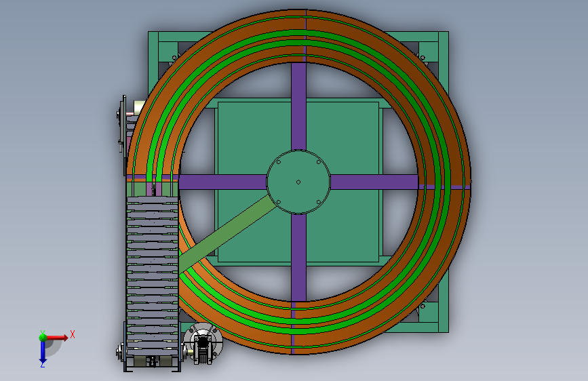Select the gray gear reducer motor beside conveyor

[x=203, y=344]
